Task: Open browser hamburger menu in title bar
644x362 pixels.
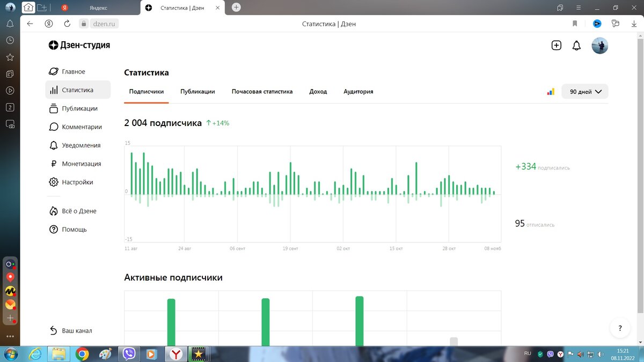Action: (x=580, y=8)
